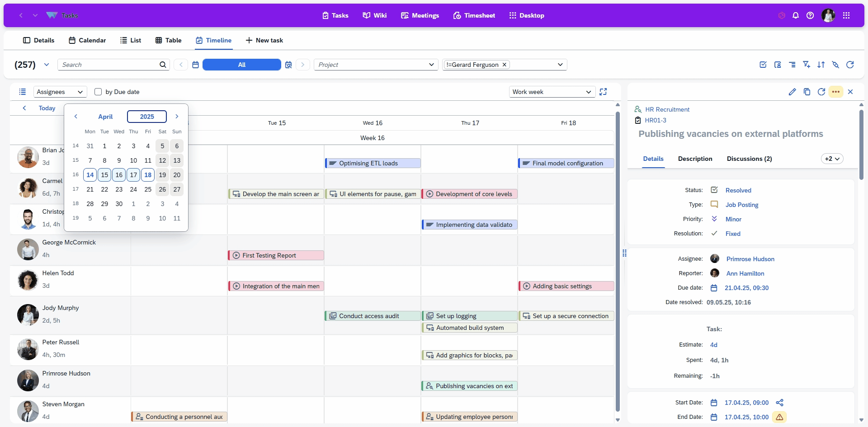Click share icon next to Start Date
The height and width of the screenshot is (427, 868).
pos(779,403)
